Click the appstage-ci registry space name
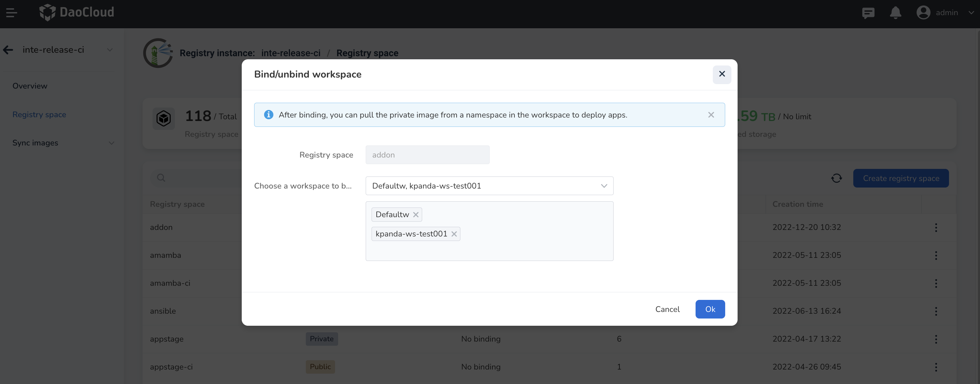 coord(171,366)
